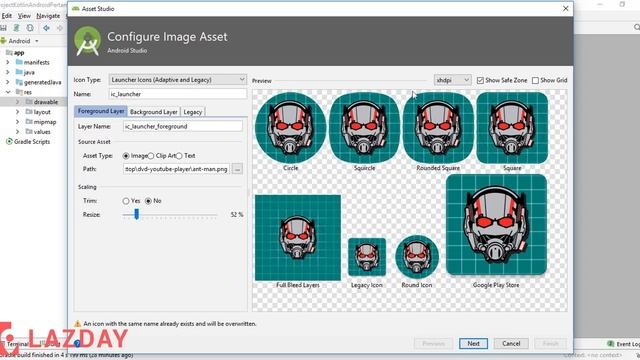Switch to the Foreground Layer tab
The width and height of the screenshot is (640, 360).
point(101,111)
